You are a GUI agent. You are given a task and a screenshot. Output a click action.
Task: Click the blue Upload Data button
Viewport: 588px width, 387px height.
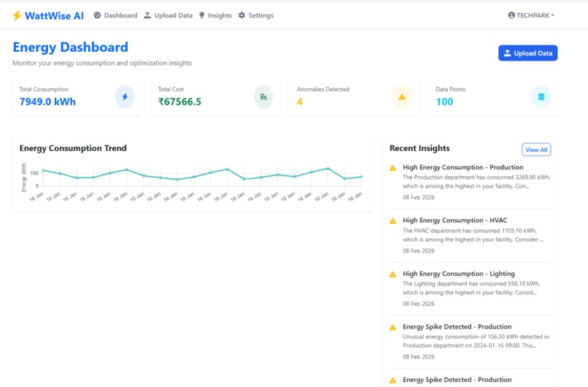point(527,53)
